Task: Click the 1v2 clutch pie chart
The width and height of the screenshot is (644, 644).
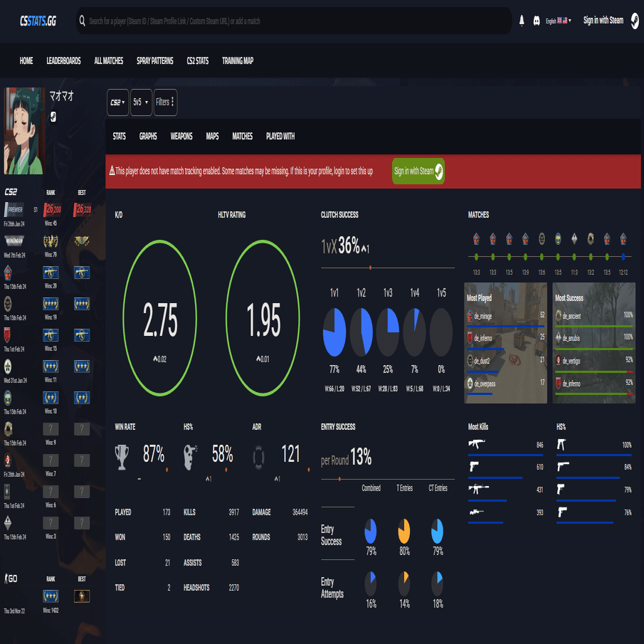Action: (x=361, y=332)
